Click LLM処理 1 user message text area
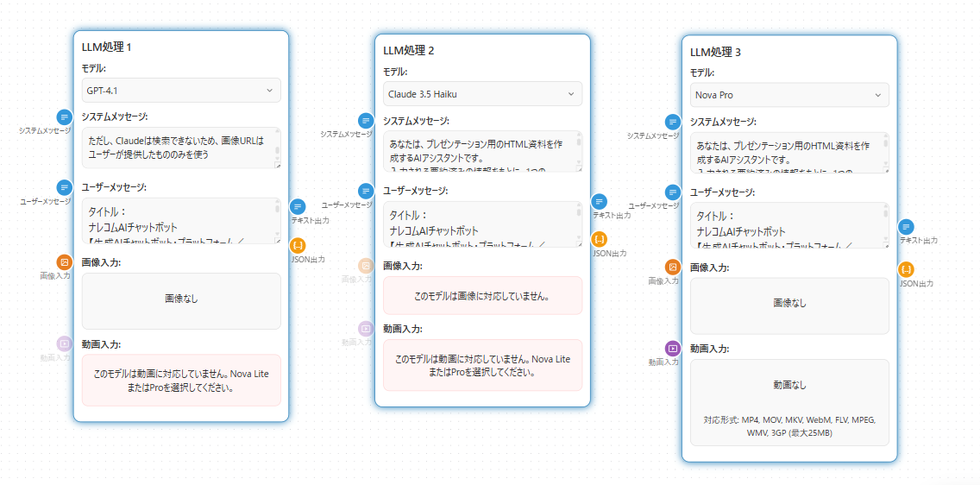Screen dimensions: 980x485 tap(181, 221)
